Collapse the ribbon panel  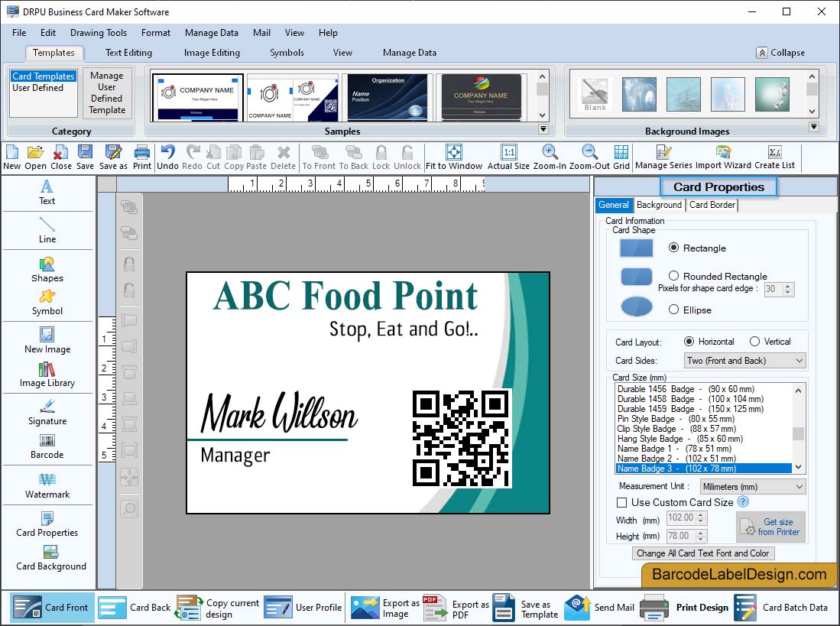coord(780,53)
